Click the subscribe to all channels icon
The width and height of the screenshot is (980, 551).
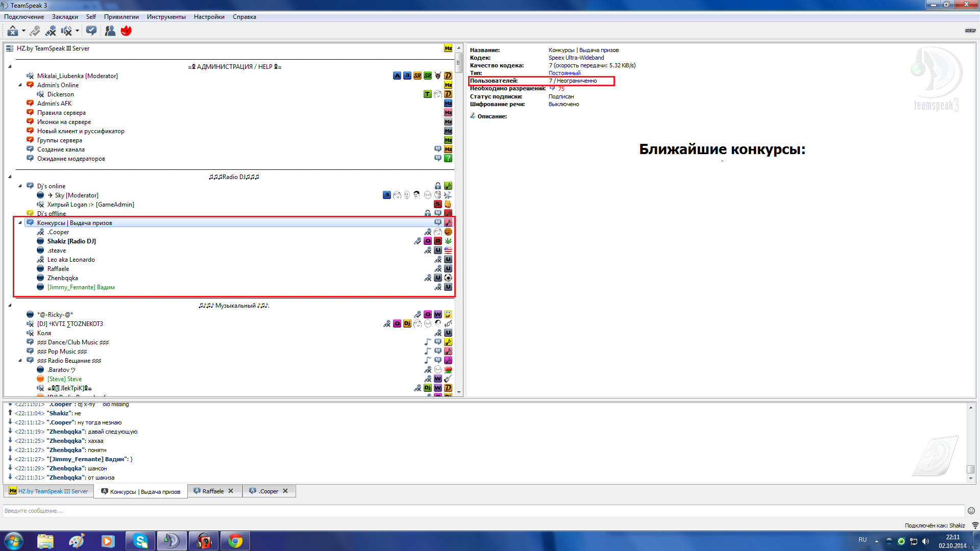(x=91, y=31)
